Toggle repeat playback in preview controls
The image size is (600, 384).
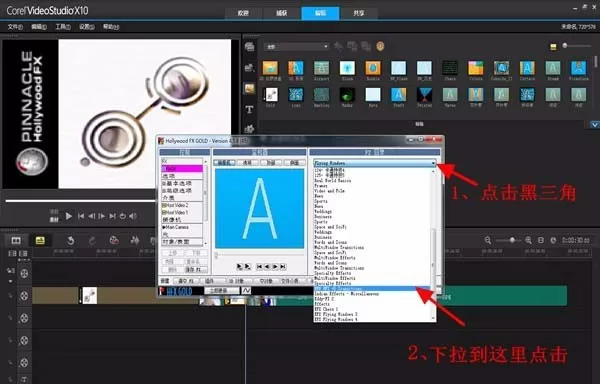click(122, 216)
